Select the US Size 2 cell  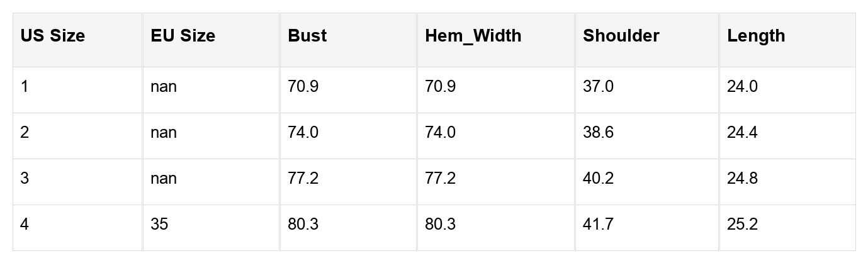tap(25, 132)
